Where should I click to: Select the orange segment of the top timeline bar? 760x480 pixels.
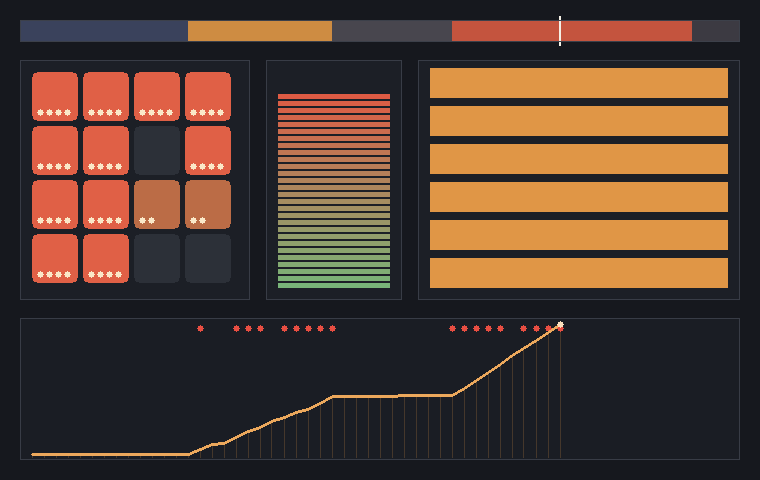pyautogui.click(x=260, y=31)
